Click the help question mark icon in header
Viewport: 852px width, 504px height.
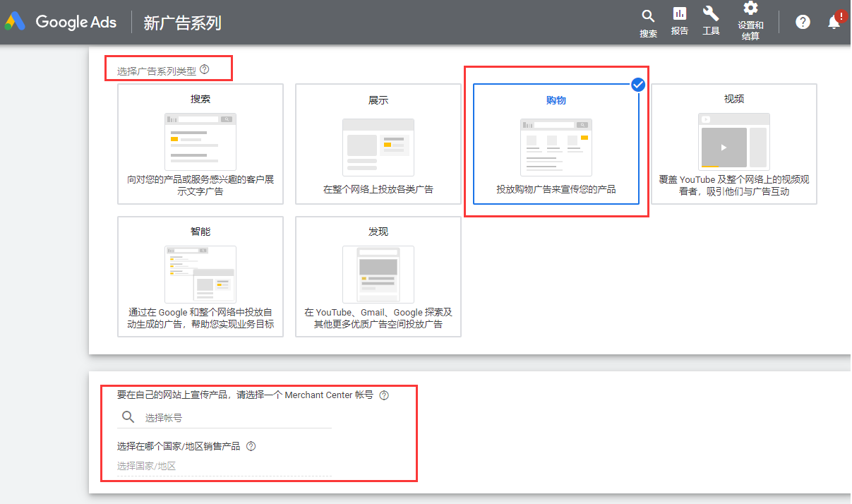tap(803, 22)
